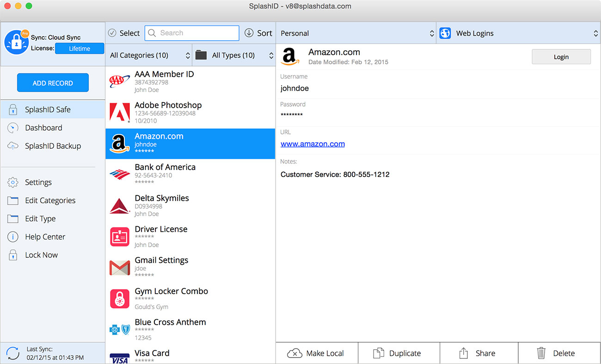Select the Bank of America record title
The image size is (601, 364).
(165, 167)
